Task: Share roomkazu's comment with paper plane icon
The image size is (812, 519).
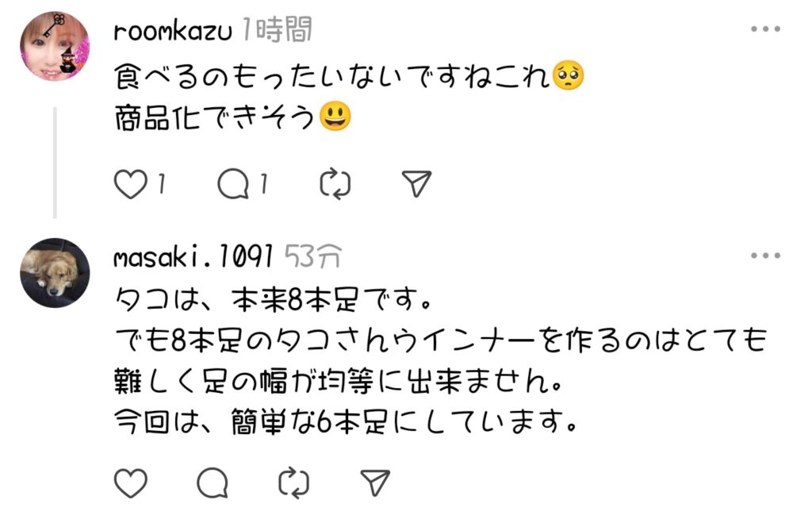Action: 416,185
